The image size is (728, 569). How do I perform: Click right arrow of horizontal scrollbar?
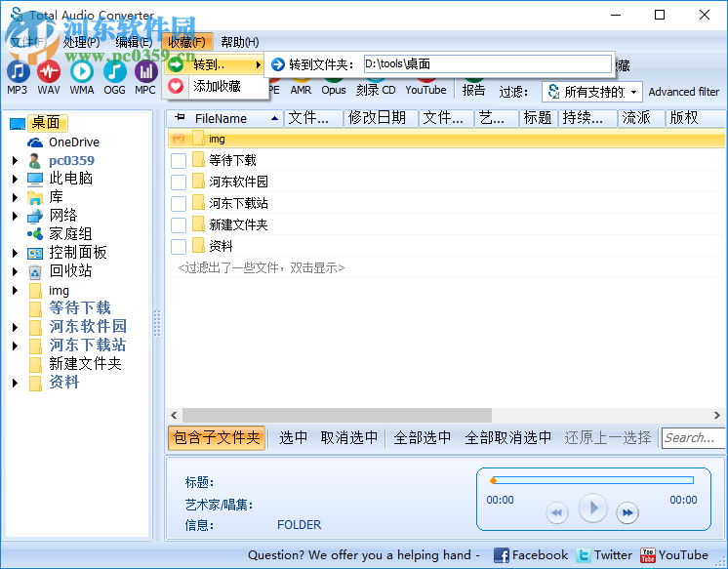(x=717, y=415)
